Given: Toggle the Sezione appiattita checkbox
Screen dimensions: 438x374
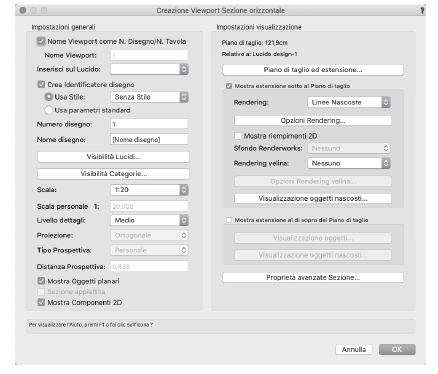Looking at the screenshot, I should [x=41, y=292].
